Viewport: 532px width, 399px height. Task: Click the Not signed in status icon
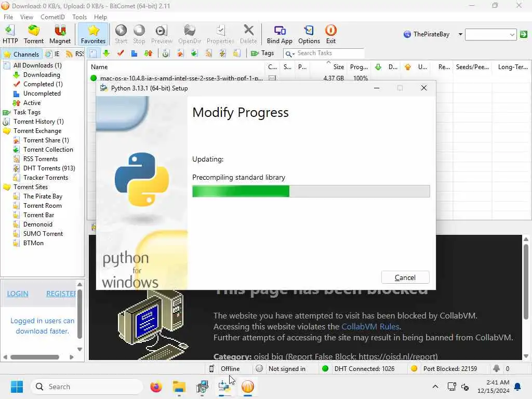259,369
